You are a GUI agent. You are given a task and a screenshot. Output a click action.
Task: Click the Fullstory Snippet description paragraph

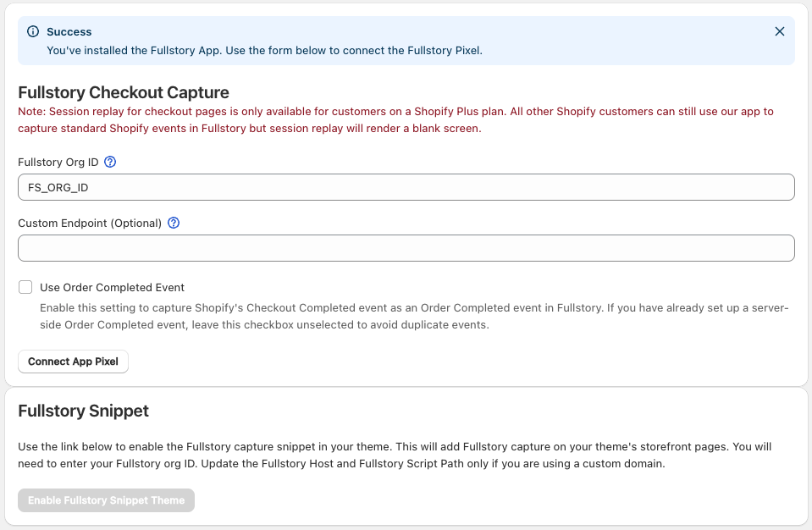click(x=395, y=455)
